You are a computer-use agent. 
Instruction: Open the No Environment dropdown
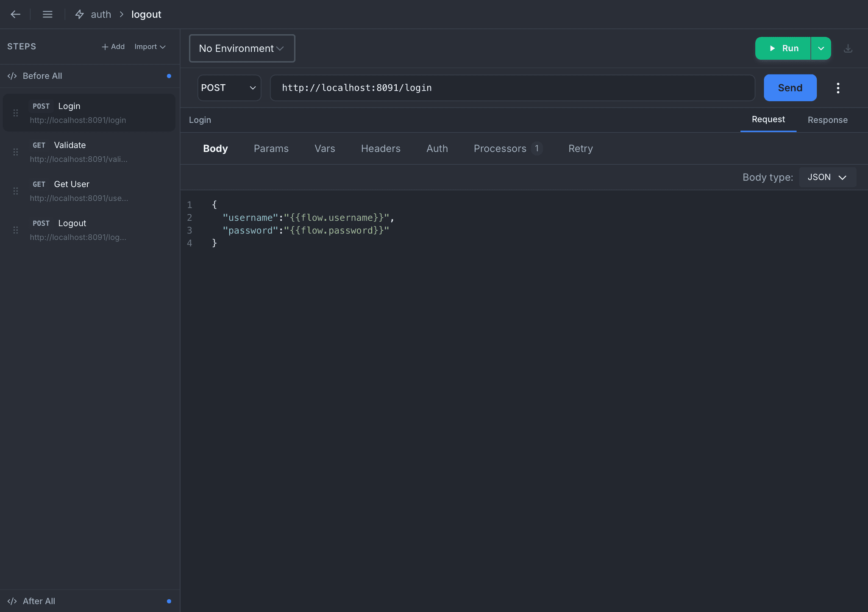242,48
